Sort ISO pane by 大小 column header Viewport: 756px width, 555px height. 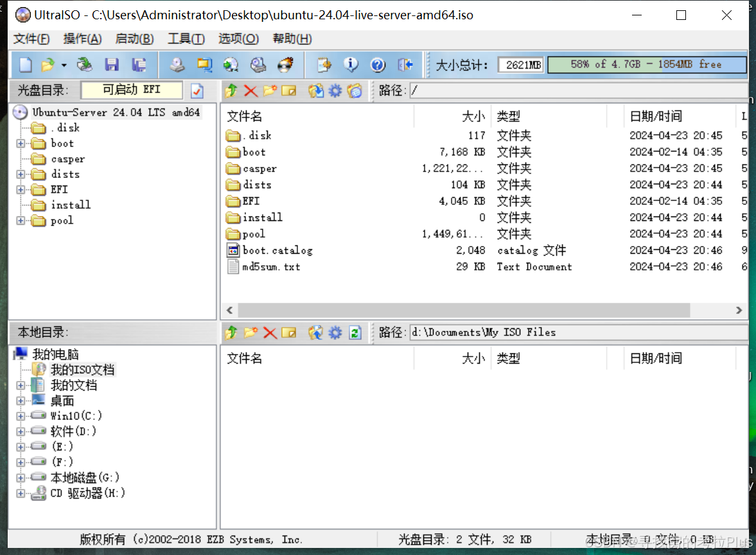click(x=453, y=116)
